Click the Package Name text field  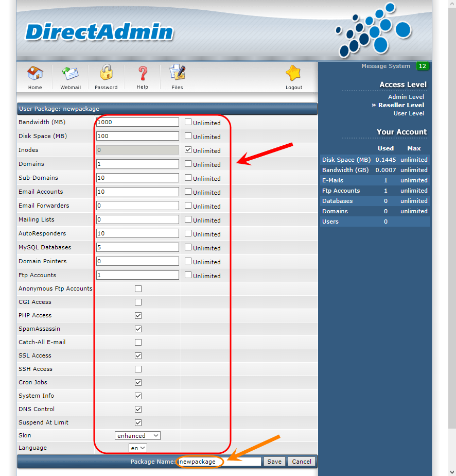click(220, 462)
